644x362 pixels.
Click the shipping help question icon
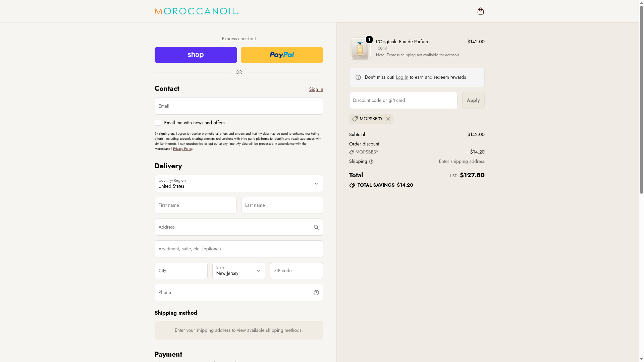point(371,162)
